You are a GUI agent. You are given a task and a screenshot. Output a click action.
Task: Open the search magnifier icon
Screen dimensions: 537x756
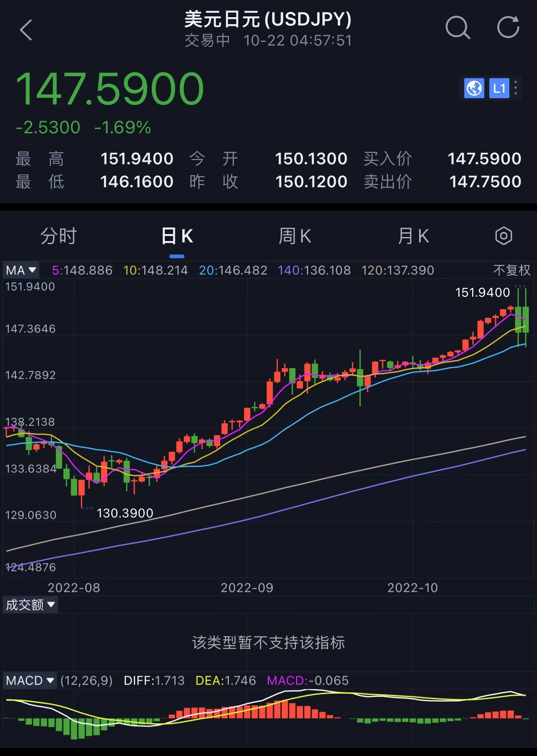[458, 28]
